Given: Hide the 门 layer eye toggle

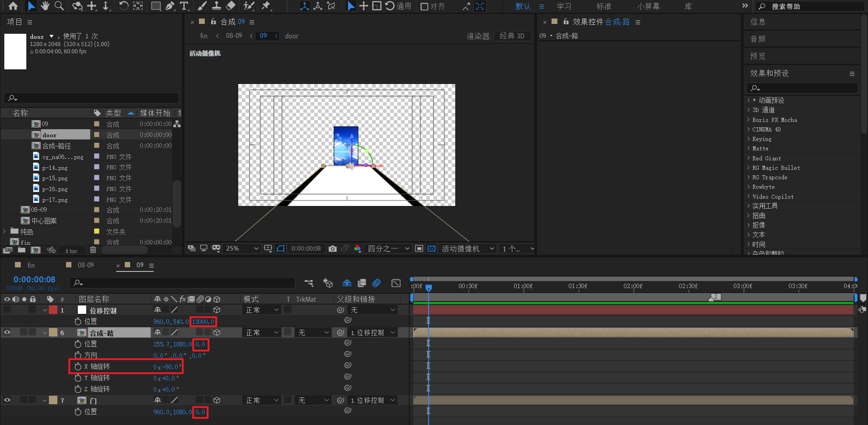Looking at the screenshot, I should (x=7, y=400).
